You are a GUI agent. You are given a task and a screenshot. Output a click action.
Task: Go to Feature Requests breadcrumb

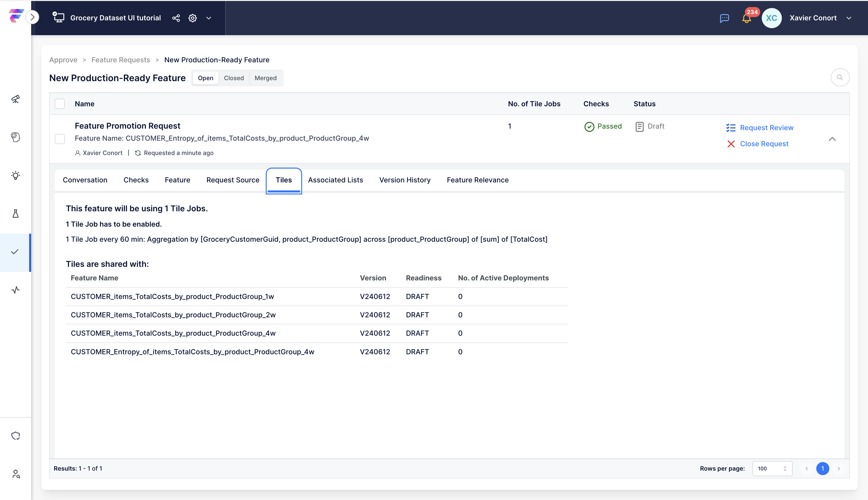[121, 60]
